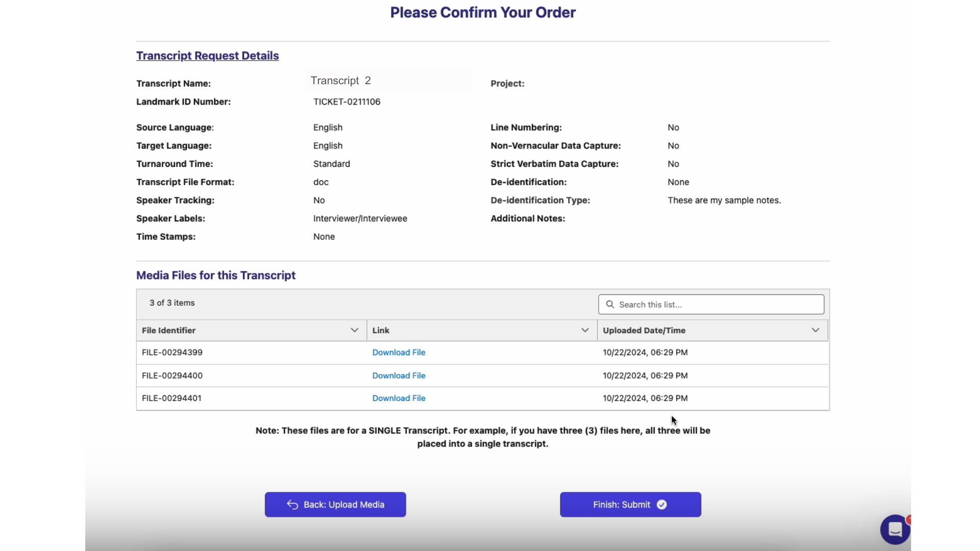
Task: Click the back arrow on Back button
Action: [292, 505]
